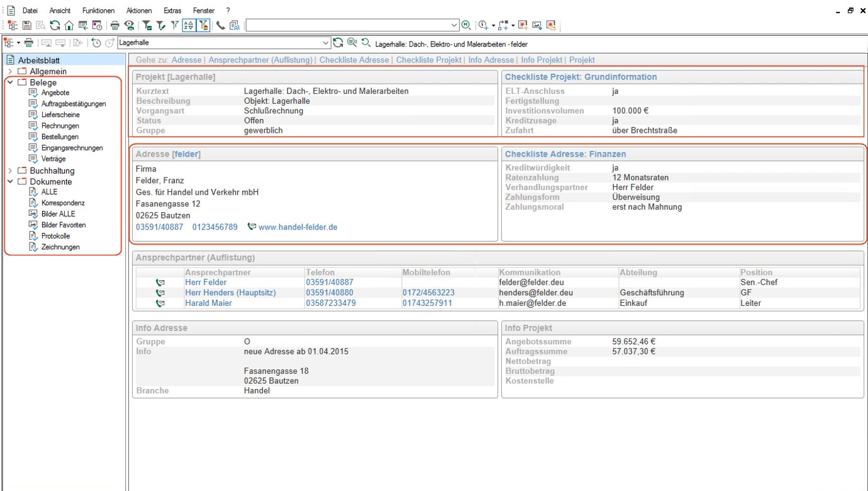Open the Funktionen menu
This screenshot has height=491, width=868.
coord(98,11)
